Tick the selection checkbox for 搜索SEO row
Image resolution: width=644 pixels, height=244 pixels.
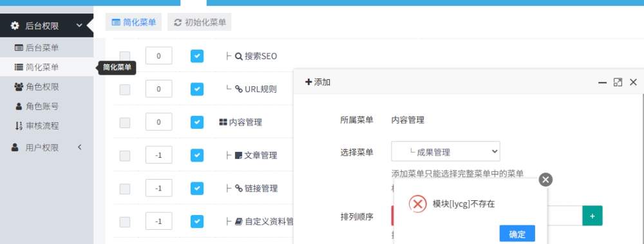point(125,56)
